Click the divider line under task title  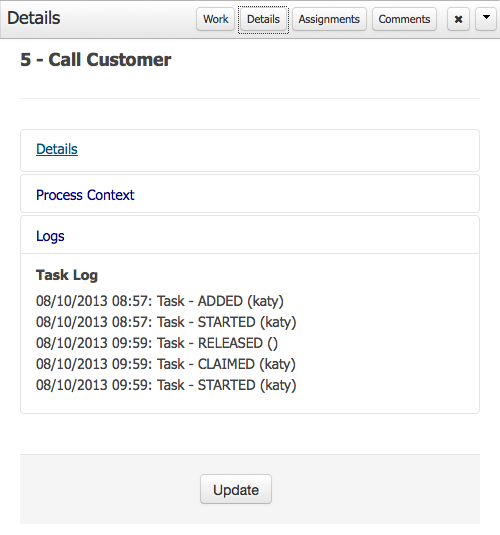pos(250,99)
